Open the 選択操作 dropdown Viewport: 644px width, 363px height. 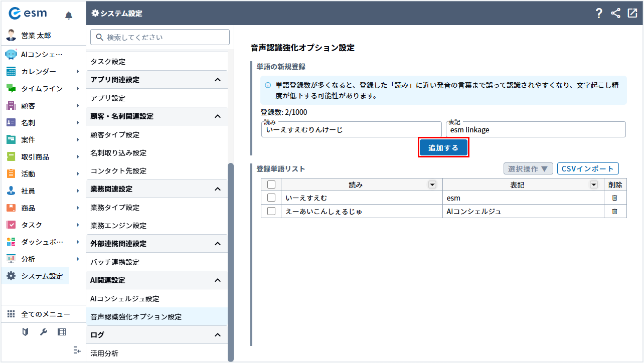(x=528, y=168)
